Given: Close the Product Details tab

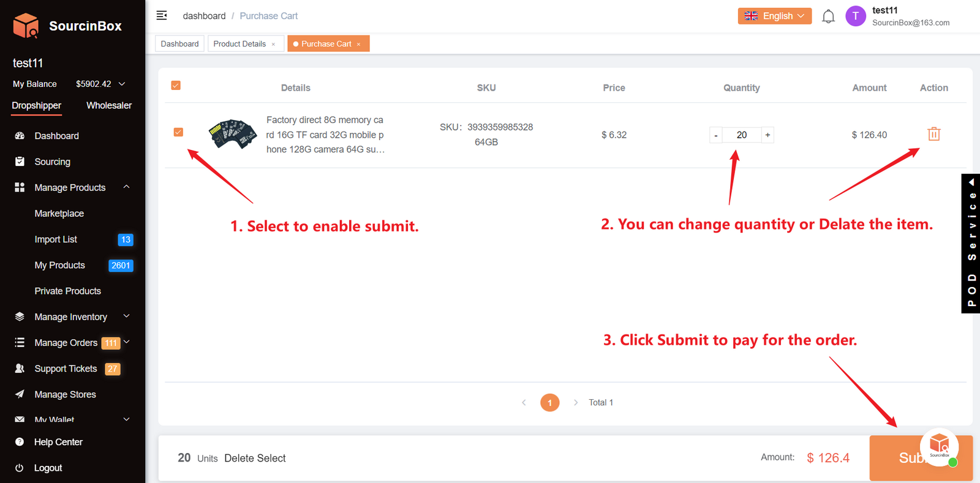Looking at the screenshot, I should point(274,44).
